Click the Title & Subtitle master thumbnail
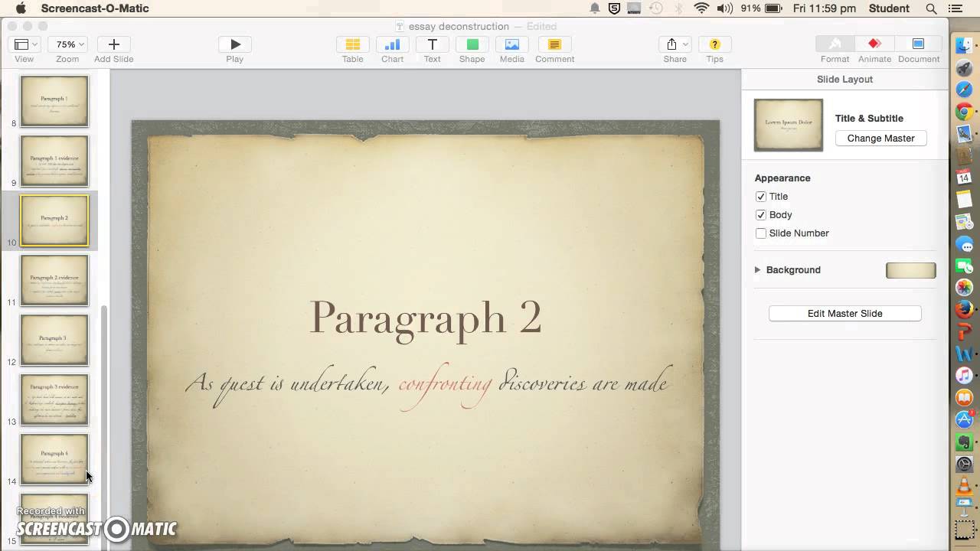 click(789, 125)
